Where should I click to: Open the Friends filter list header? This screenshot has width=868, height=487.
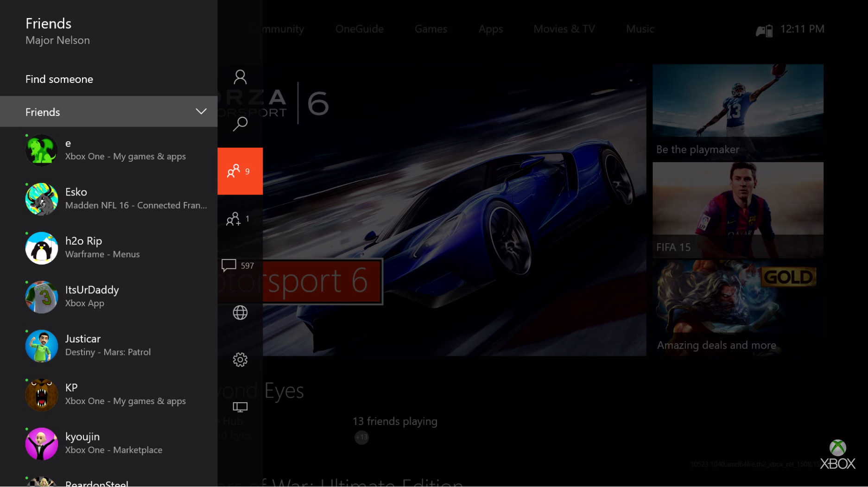click(x=109, y=112)
